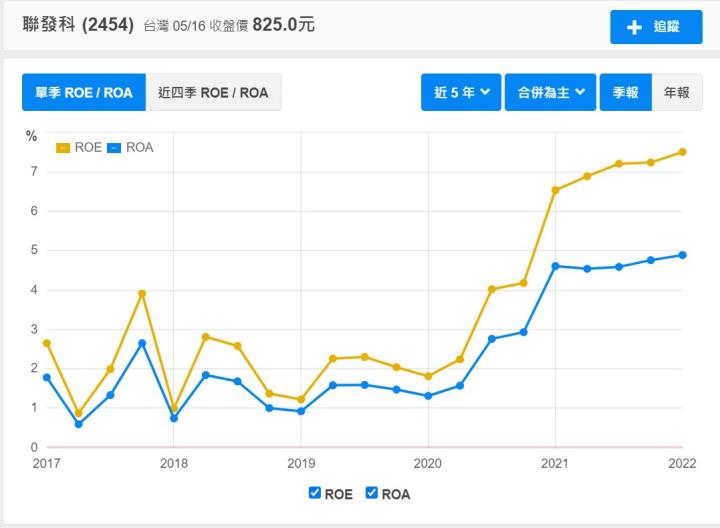Click the 825.0元 closing price text
The image size is (720, 528).
(284, 24)
